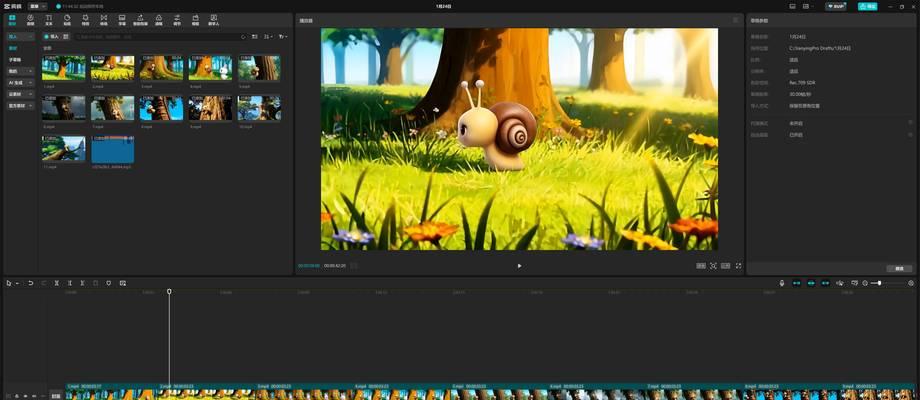Open the media sort dropdown
The height and width of the screenshot is (400, 920).
point(269,36)
